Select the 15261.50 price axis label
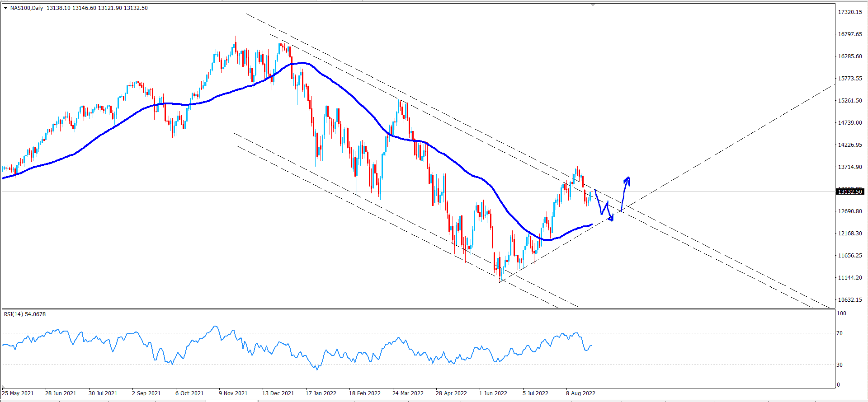This screenshot has height=402, width=868. [850, 100]
